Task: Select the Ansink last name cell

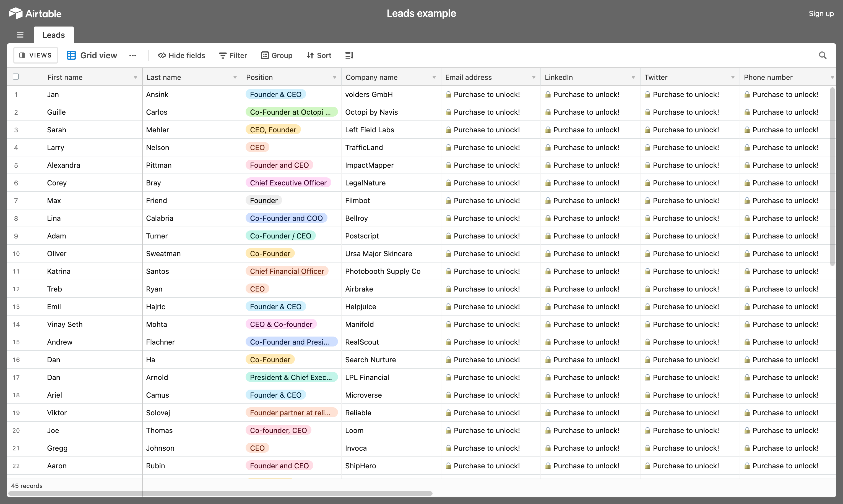Action: coord(192,95)
